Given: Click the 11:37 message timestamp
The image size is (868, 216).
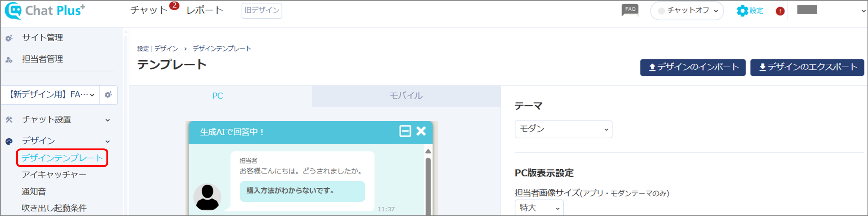Looking at the screenshot, I should point(386,209).
